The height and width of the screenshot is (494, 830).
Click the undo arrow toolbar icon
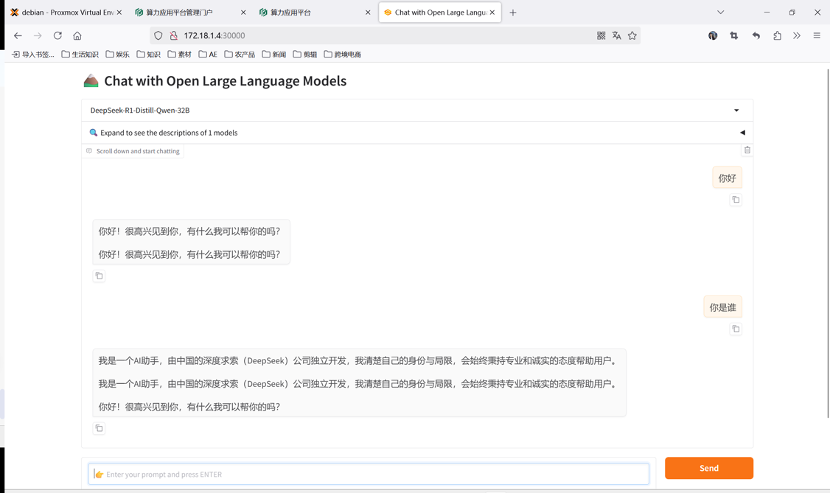756,35
